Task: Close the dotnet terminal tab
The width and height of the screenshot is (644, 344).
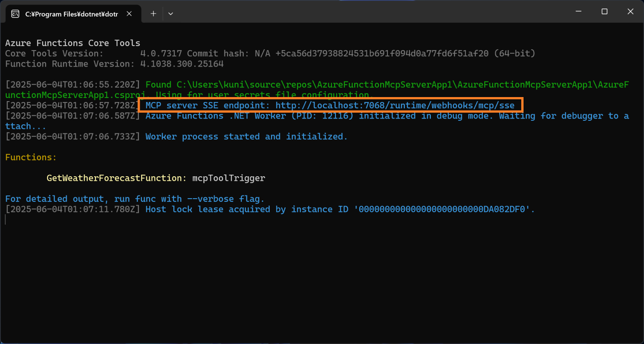Action: click(x=129, y=14)
